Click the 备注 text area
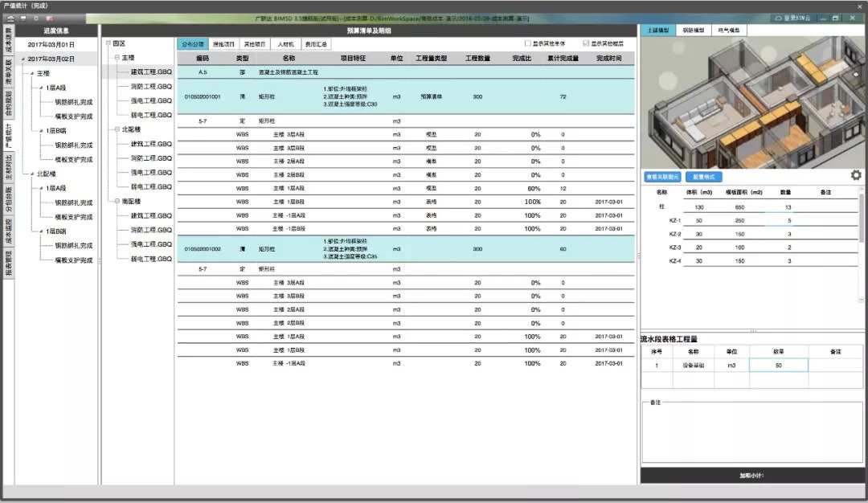Screen dimensions: 868x503 752,433
